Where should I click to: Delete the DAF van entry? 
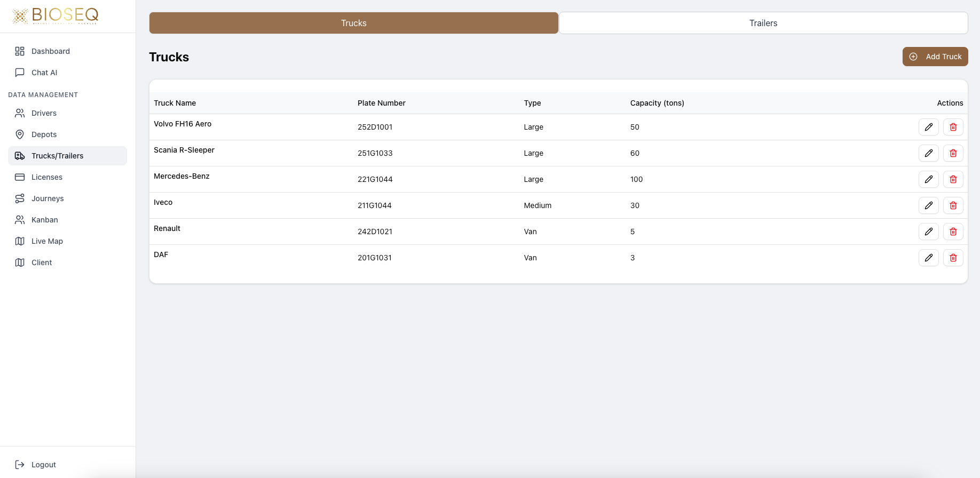953,258
